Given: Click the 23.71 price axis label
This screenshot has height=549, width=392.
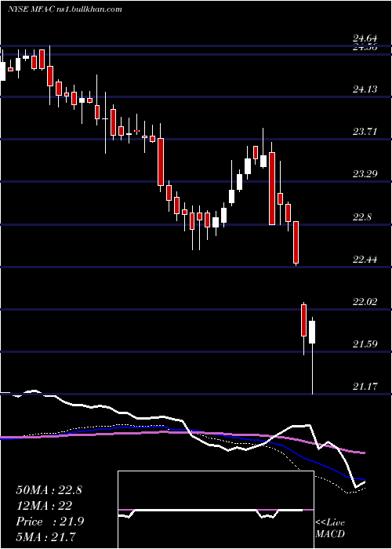Looking at the screenshot, I should click(365, 132).
